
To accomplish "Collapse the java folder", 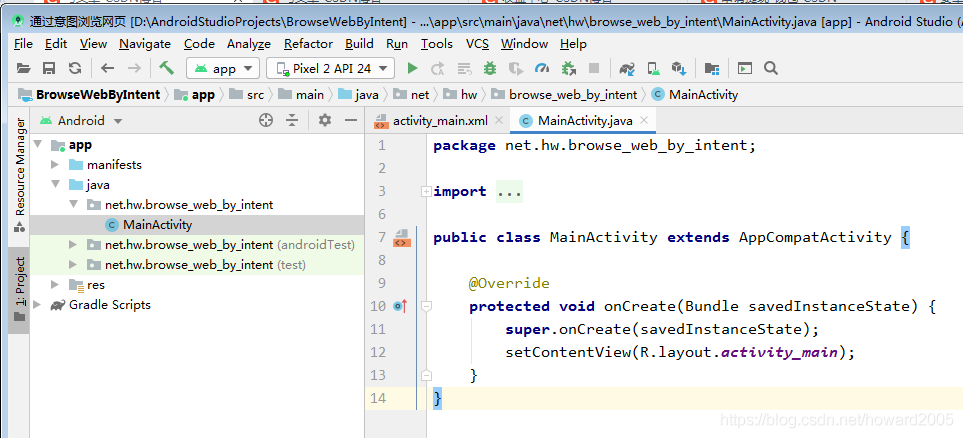I will pos(55,184).
